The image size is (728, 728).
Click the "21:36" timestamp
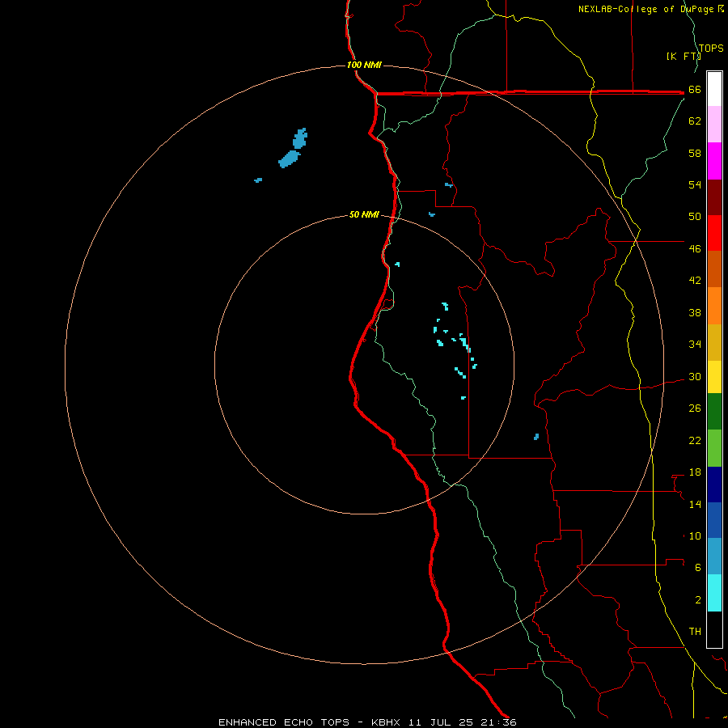(x=499, y=722)
